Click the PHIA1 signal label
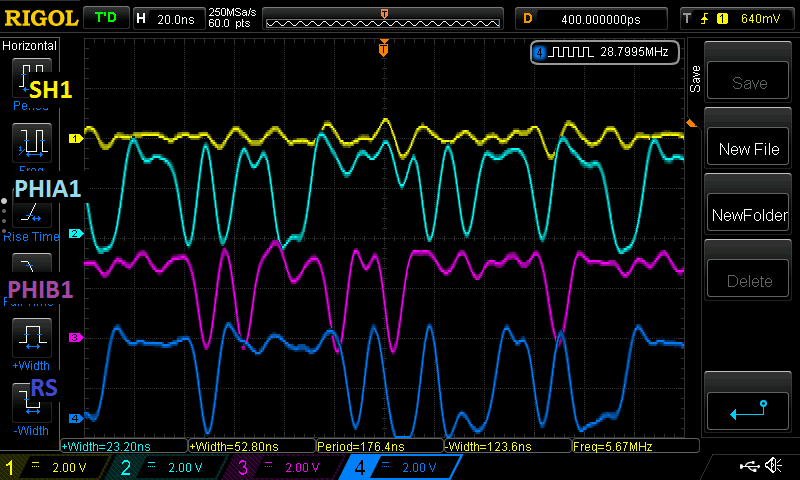This screenshot has height=480, width=800. click(x=47, y=189)
